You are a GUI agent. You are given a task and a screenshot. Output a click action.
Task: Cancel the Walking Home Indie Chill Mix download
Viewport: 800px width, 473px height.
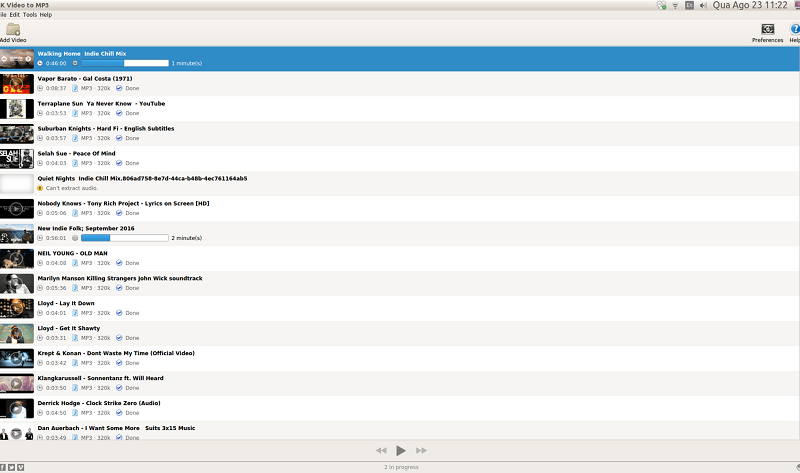point(75,63)
